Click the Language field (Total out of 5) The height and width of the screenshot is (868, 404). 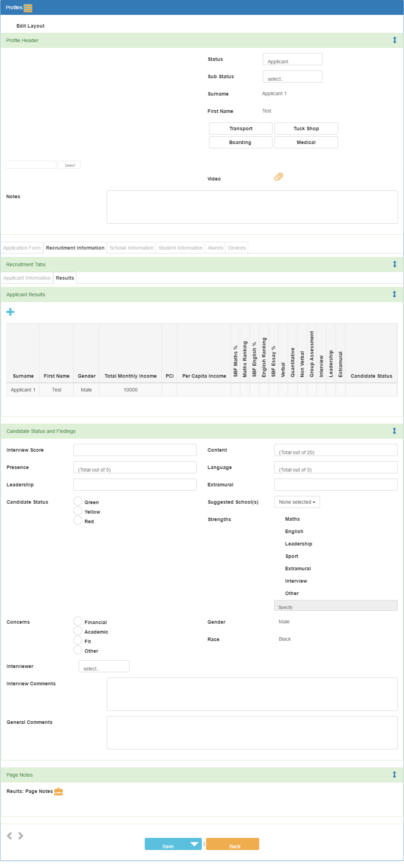pyautogui.click(x=336, y=467)
